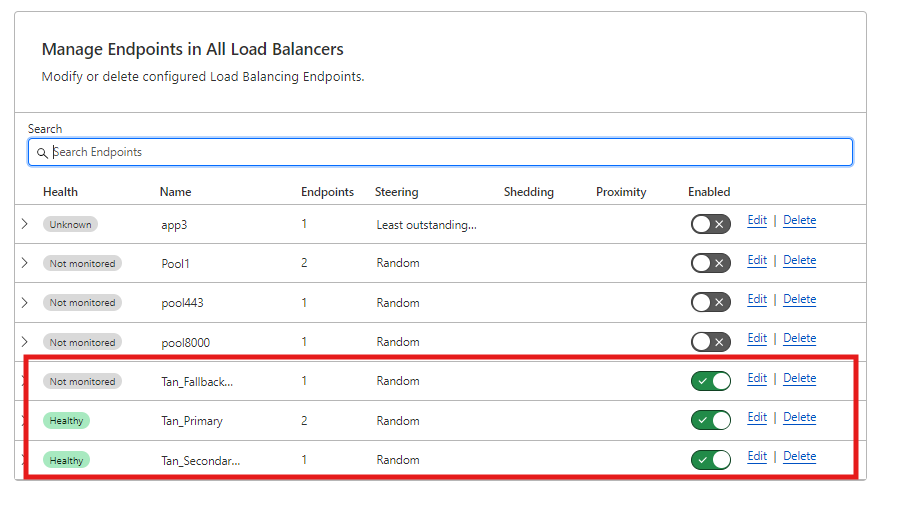Click the Healthy badge for Tan_Primary
This screenshot has width=908, height=506.
tap(66, 421)
